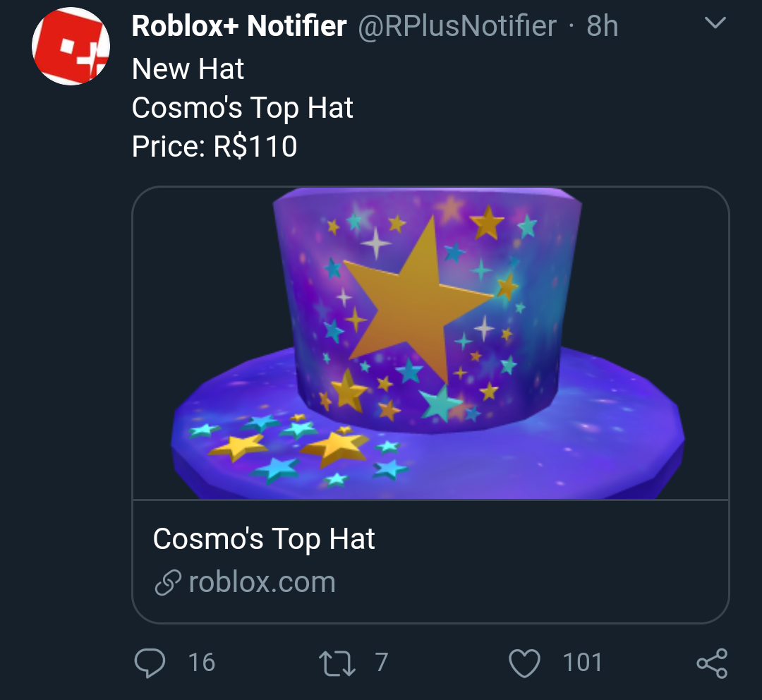Click the tweet text line New Hat
The height and width of the screenshot is (700, 762).
point(188,69)
